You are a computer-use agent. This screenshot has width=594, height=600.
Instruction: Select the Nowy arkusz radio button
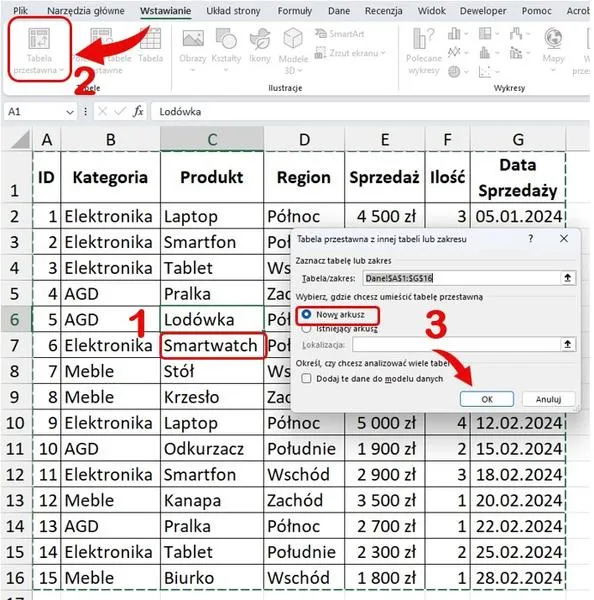point(306,314)
